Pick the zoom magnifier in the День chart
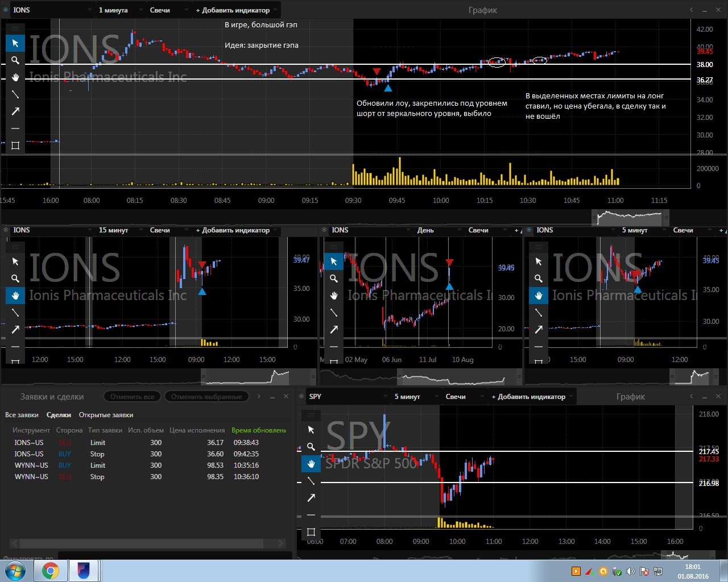The height and width of the screenshot is (582, 728). tap(334, 278)
